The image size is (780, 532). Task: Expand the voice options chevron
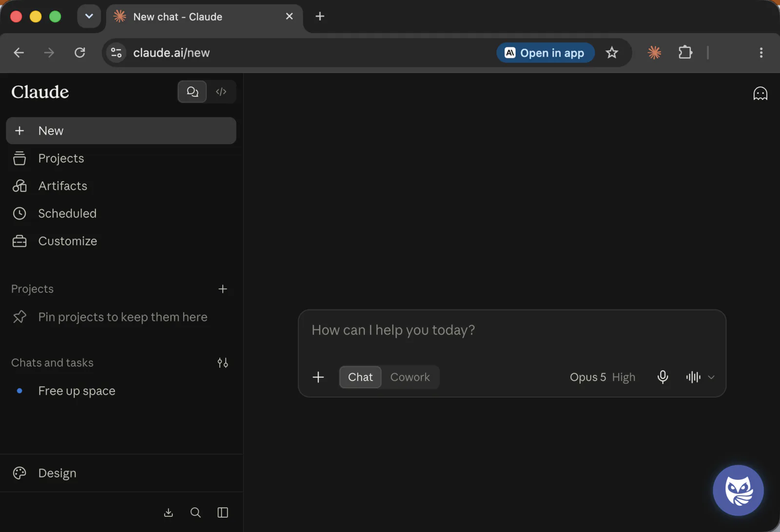click(711, 377)
